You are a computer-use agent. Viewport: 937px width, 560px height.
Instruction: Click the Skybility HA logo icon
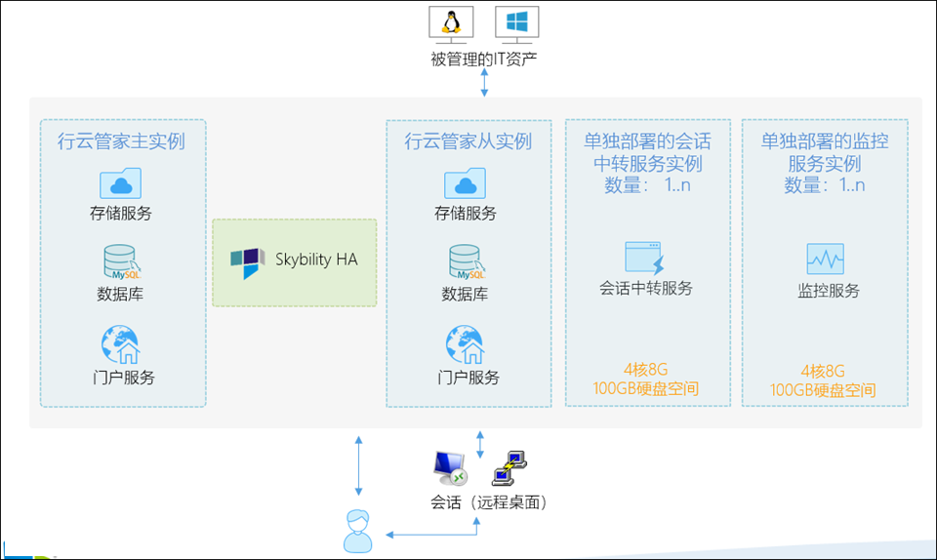247,262
